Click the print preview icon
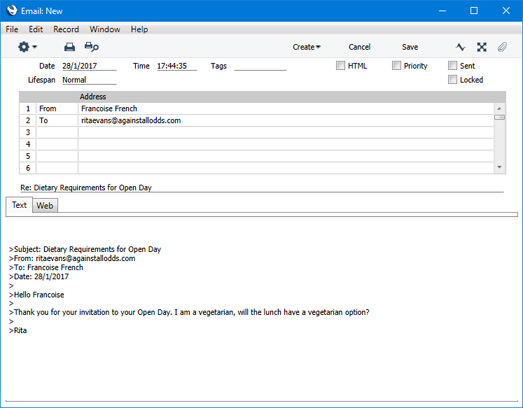Screen dimensions: 523x408 click(91, 47)
